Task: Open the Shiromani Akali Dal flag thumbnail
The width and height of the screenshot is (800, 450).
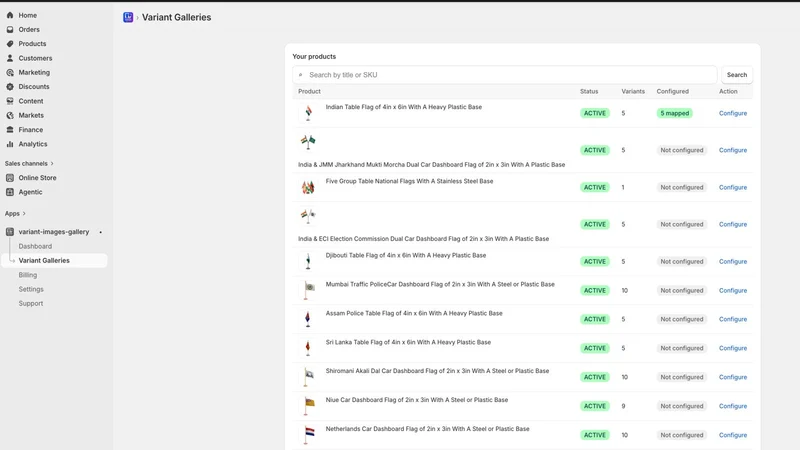Action: 308,377
